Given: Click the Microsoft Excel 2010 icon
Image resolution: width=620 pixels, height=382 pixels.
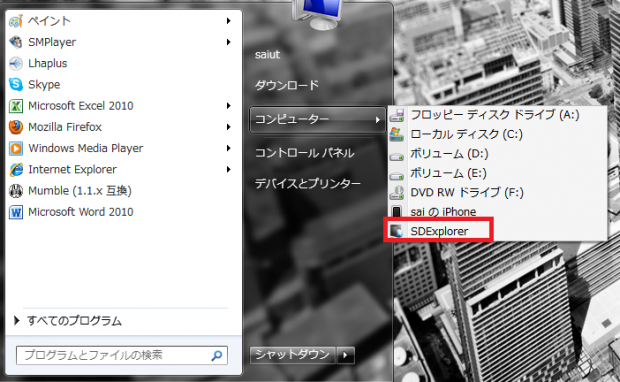Looking at the screenshot, I should pyautogui.click(x=16, y=106).
